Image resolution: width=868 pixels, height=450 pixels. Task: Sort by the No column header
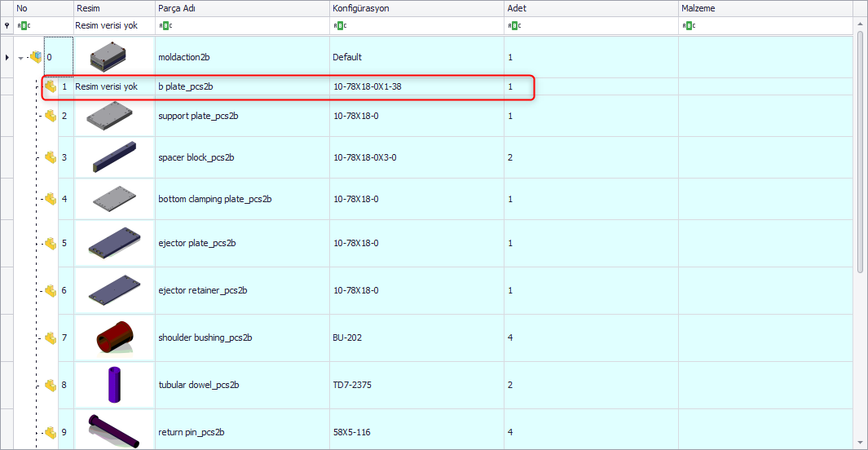coord(43,8)
